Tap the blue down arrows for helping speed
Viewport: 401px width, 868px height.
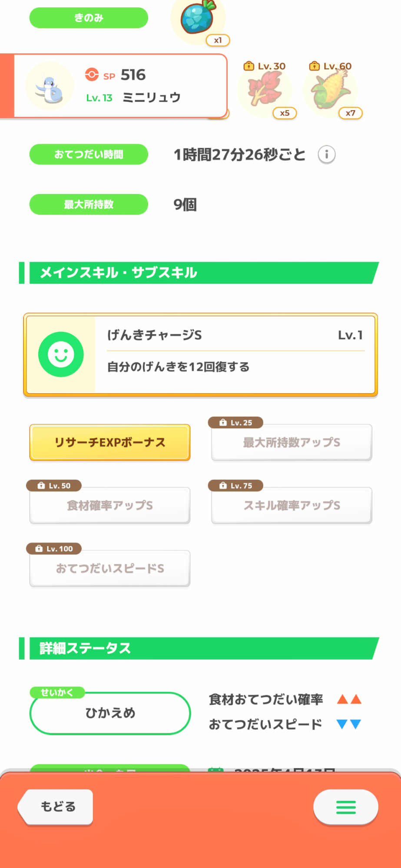point(349,724)
